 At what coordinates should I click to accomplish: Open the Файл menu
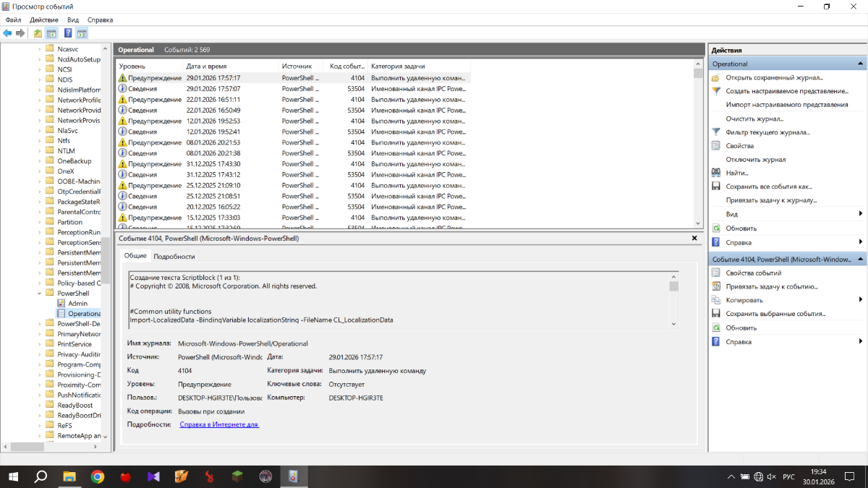pyautogui.click(x=13, y=20)
